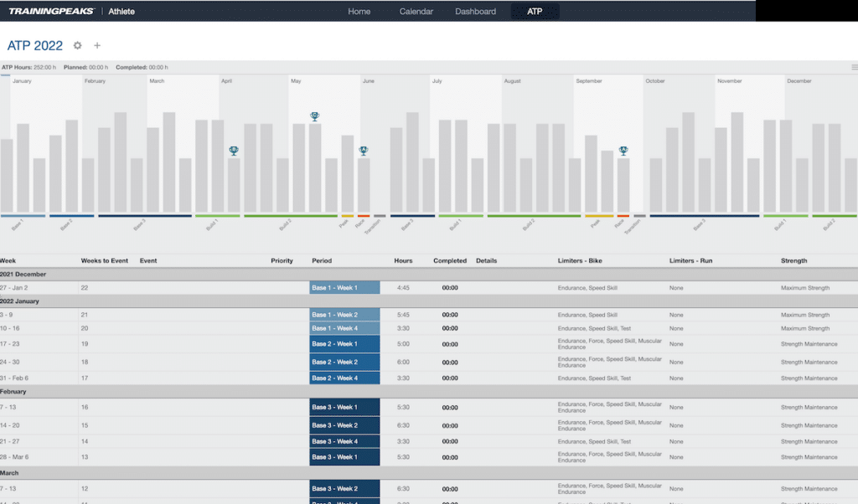Viewport: 858px width, 504px height.
Task: Click the yellow Peak bar before June
Action: click(347, 216)
